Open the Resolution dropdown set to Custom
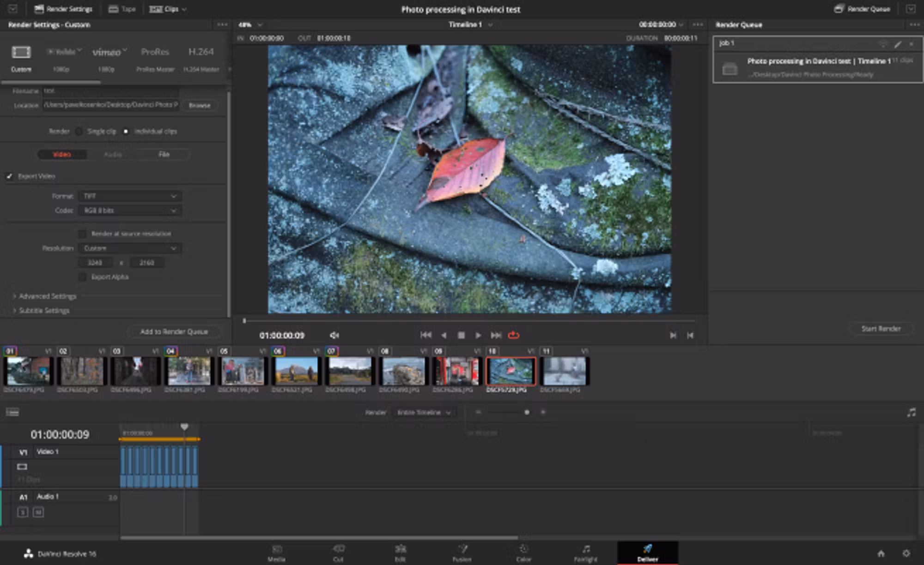The image size is (924, 565). point(130,248)
